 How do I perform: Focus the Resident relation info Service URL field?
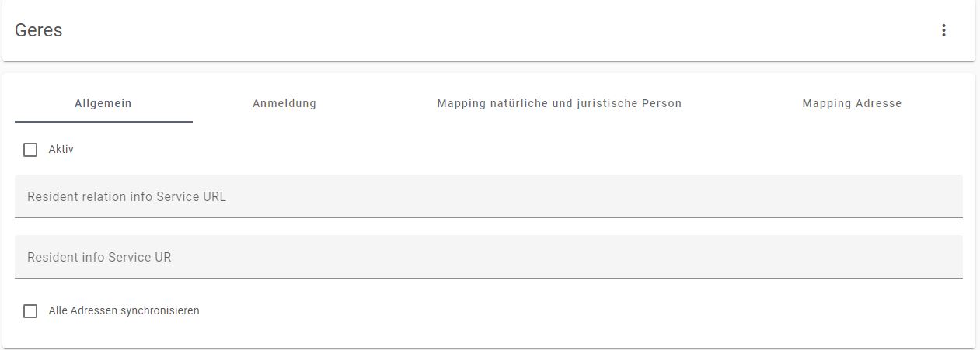pyautogui.click(x=489, y=196)
